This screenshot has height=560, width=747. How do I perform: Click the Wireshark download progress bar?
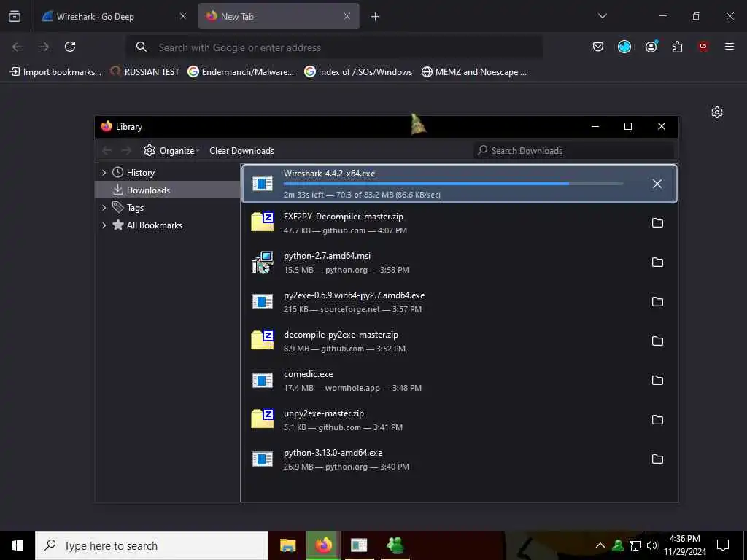[x=453, y=184]
